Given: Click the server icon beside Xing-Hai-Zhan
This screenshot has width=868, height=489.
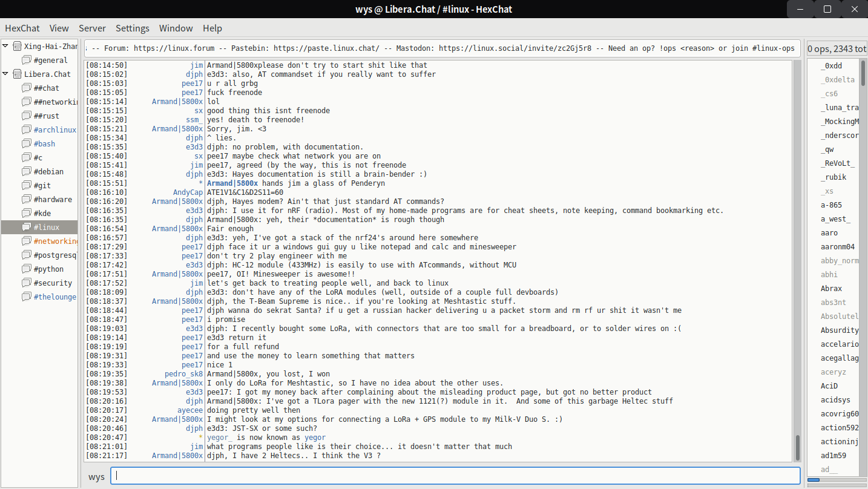Looking at the screenshot, I should [x=17, y=46].
